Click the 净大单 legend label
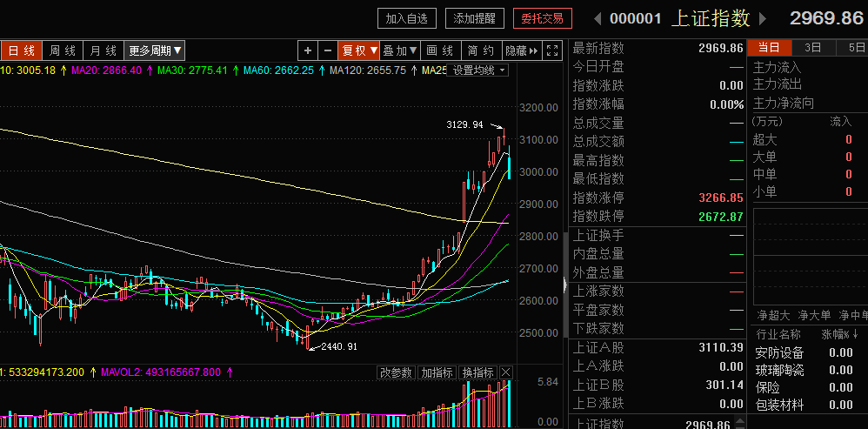Viewport: 868px width, 429px height. 814,316
